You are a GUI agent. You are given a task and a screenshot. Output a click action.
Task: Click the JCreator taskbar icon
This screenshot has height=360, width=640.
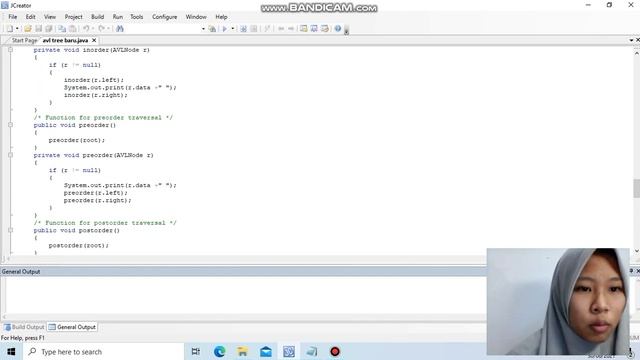coord(289,352)
